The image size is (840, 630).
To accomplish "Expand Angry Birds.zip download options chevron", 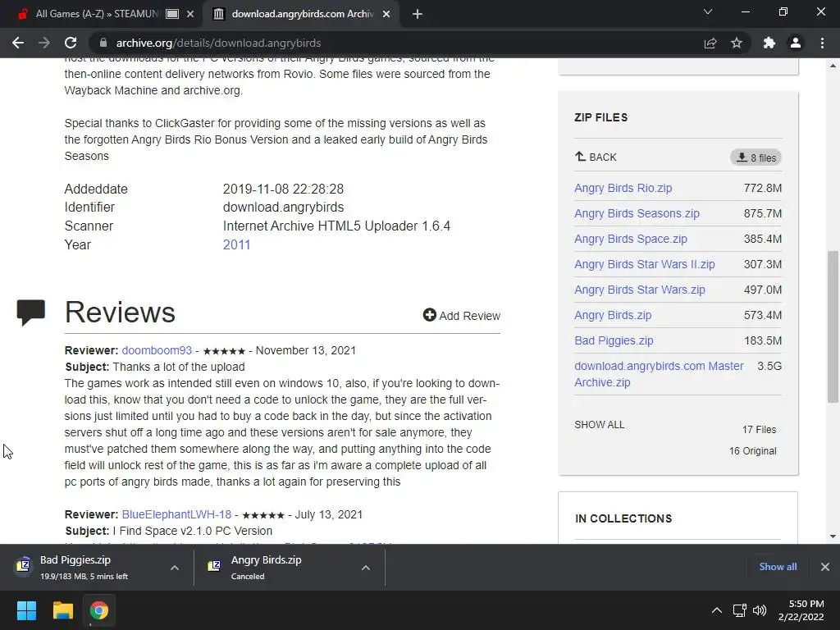I will (x=365, y=568).
